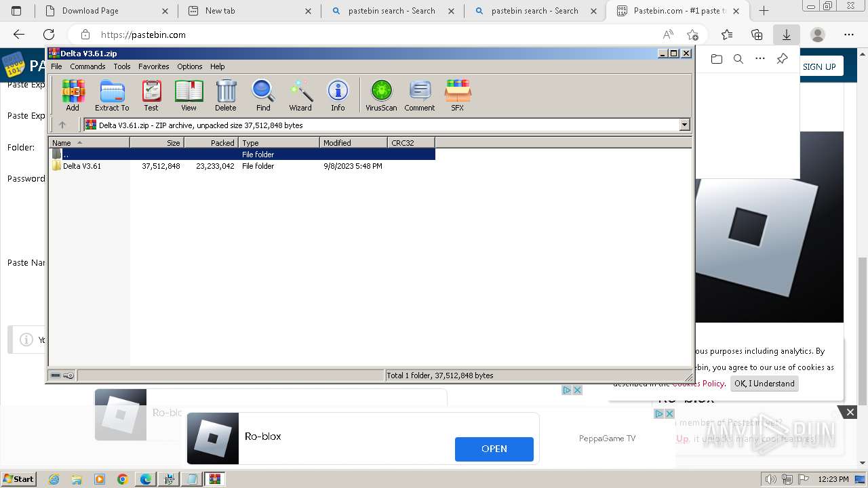
Task: Click the Add archive toolbar icon
Action: (73, 95)
